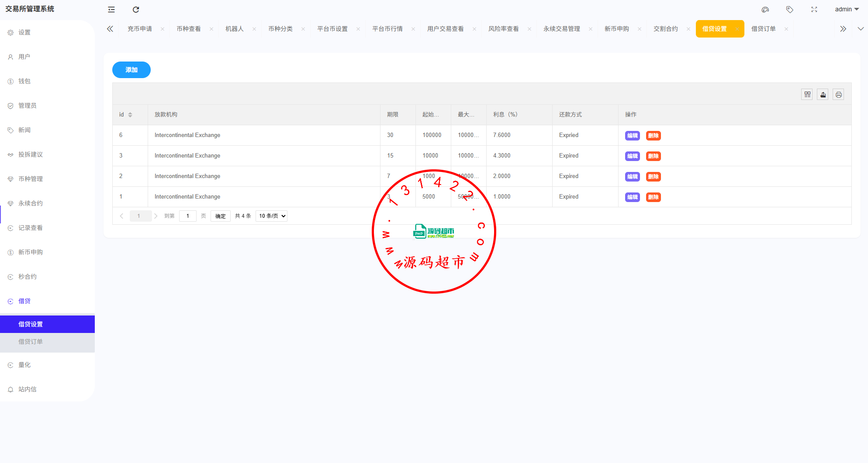Enter fullscreen with the expand icon
868x463 pixels.
814,10
